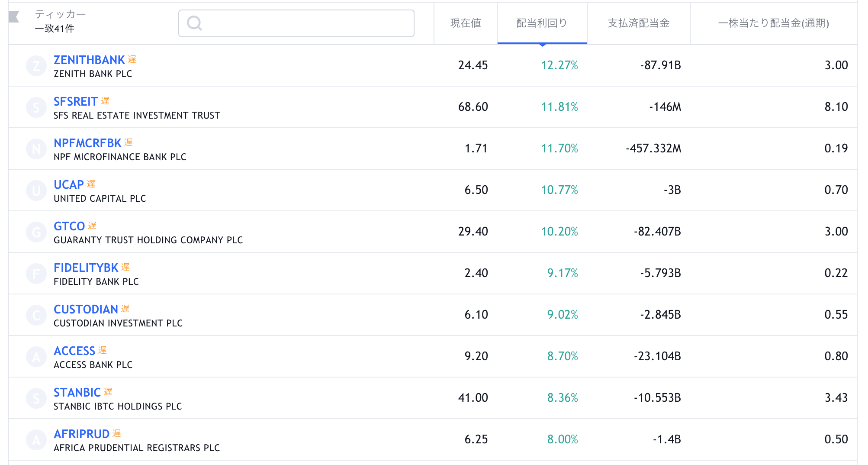The height and width of the screenshot is (465, 868).
Task: Open the UCAP ticker link
Action: [69, 184]
